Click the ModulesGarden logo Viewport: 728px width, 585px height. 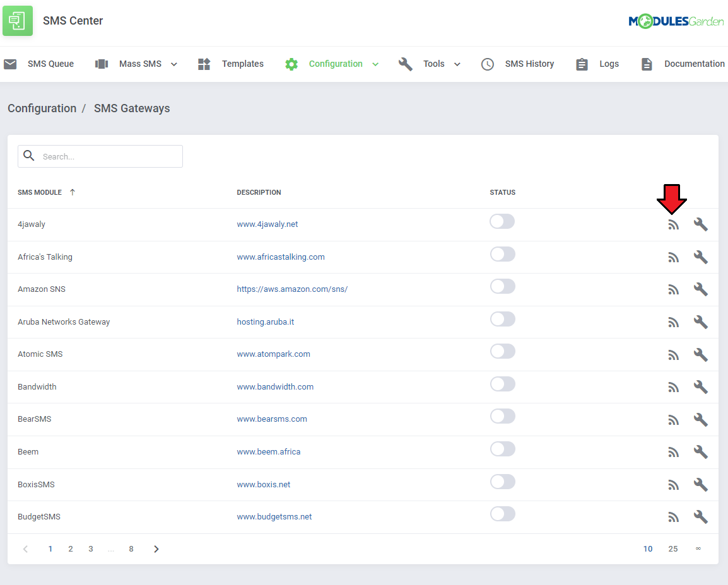click(x=676, y=21)
